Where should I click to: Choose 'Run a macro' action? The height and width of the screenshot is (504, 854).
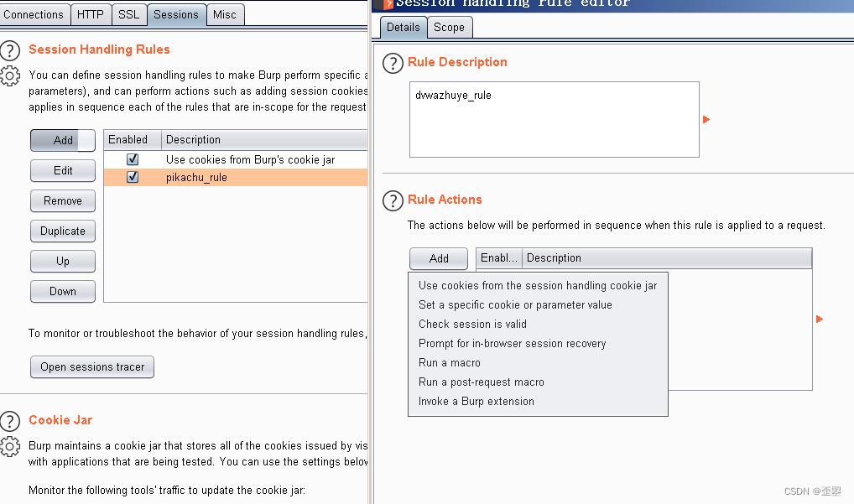[538, 363]
